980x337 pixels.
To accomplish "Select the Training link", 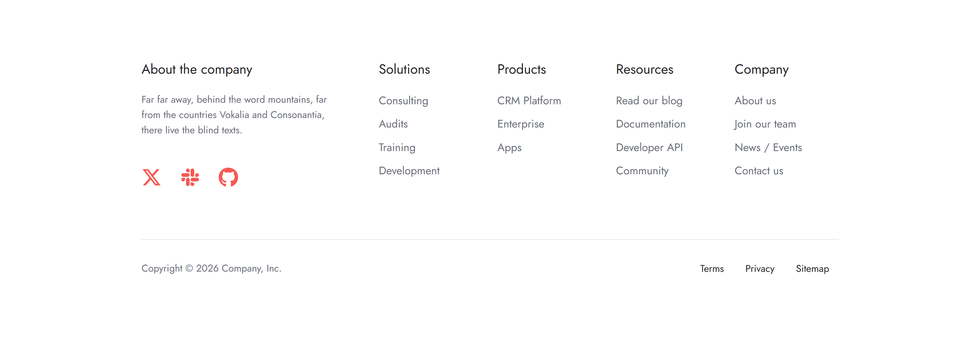I will pos(397,147).
